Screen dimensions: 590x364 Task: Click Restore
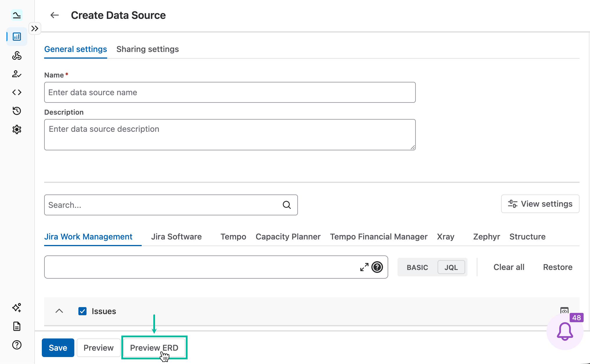coord(558,267)
